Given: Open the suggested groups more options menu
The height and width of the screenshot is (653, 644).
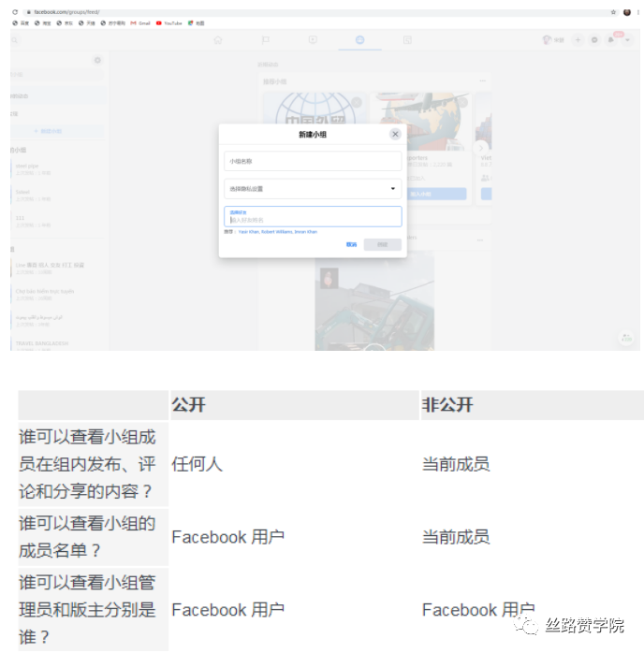Looking at the screenshot, I should pyautogui.click(x=482, y=81).
